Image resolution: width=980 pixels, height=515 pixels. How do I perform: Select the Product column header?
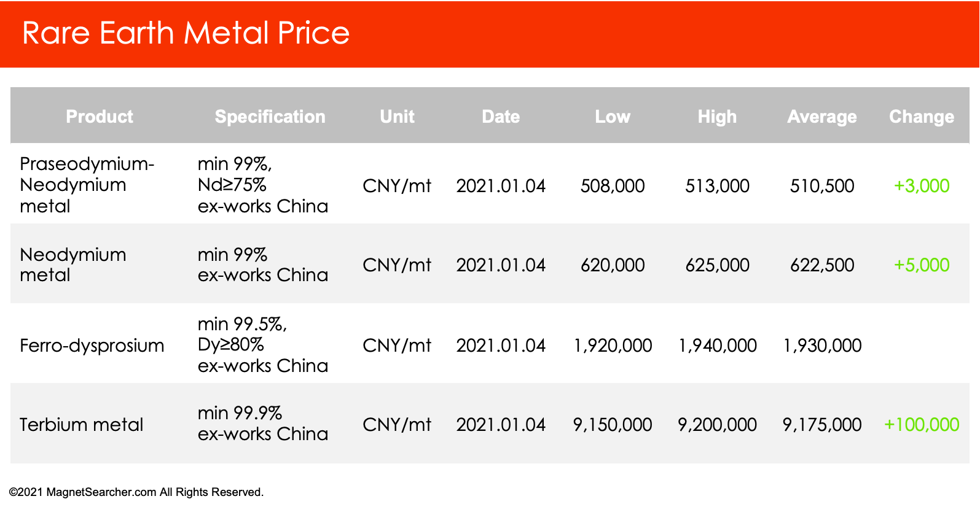[100, 117]
